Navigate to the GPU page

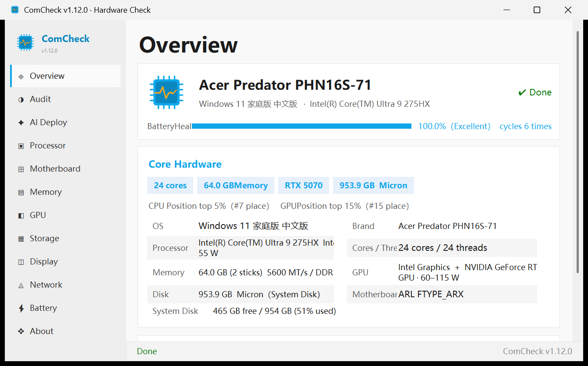(65, 215)
